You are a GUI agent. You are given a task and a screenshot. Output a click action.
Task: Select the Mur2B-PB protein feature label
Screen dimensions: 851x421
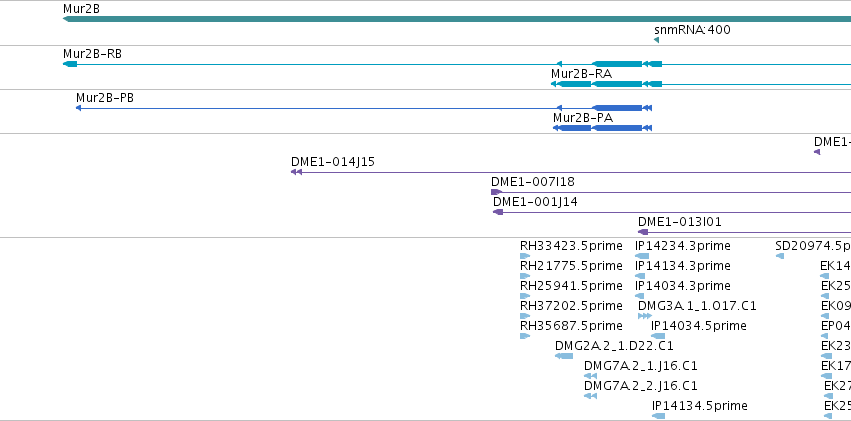(105, 98)
